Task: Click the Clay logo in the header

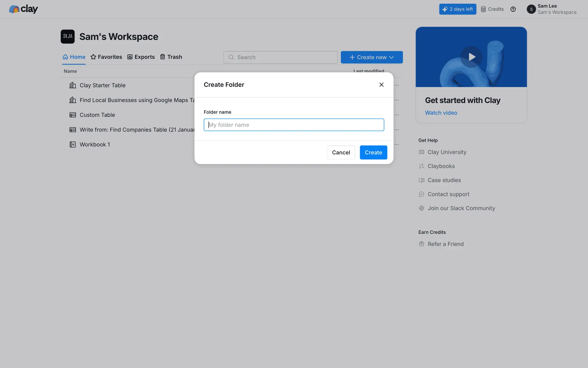Action: click(23, 9)
